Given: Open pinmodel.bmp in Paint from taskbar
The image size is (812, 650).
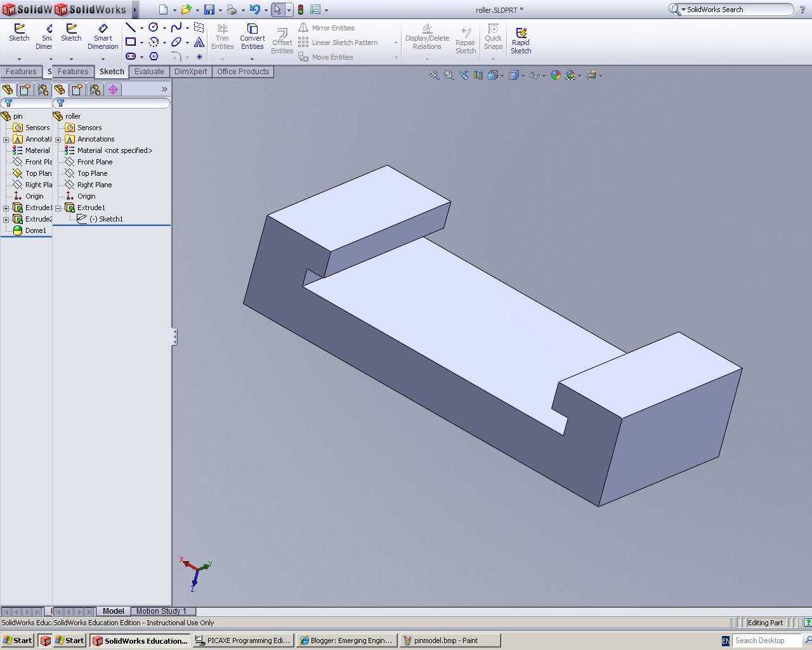Looking at the screenshot, I should [x=450, y=640].
